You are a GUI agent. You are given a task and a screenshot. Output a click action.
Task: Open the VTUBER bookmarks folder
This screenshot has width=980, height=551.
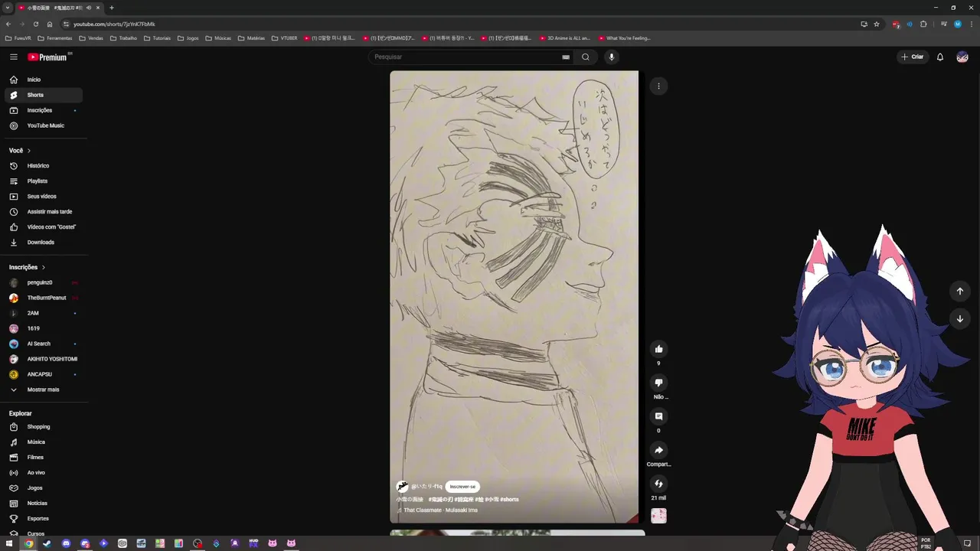(x=284, y=37)
